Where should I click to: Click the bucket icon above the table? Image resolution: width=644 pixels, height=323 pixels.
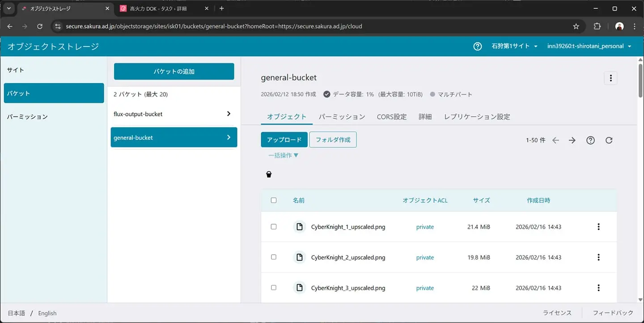[x=269, y=175]
